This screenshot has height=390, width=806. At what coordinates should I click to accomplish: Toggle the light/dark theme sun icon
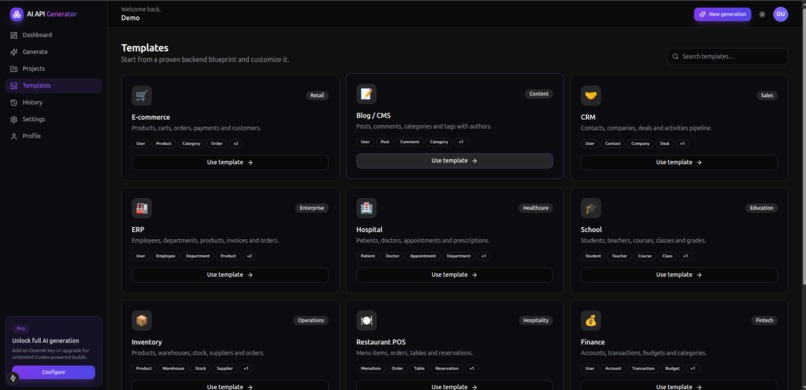click(762, 14)
